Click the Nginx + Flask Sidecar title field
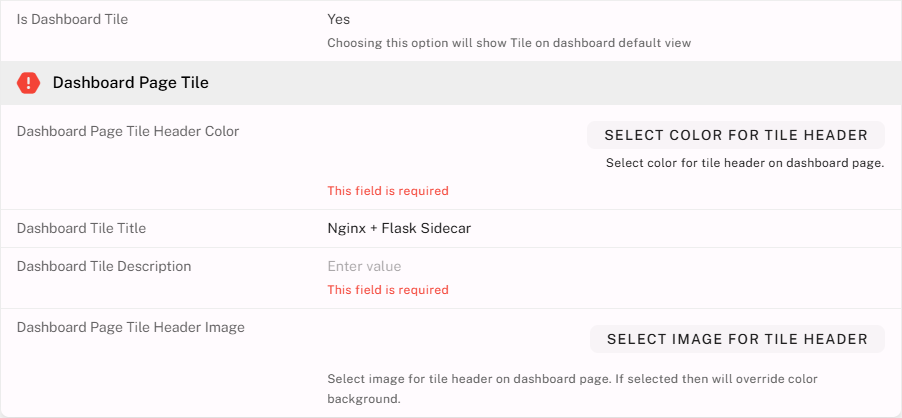The width and height of the screenshot is (902, 418). (x=399, y=228)
